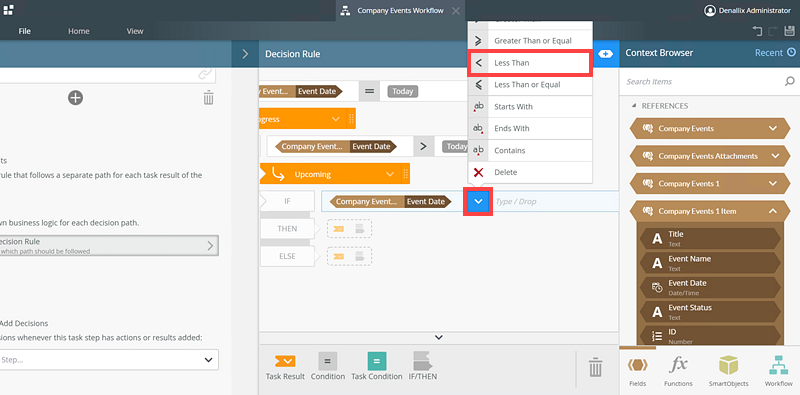Choose the Less Than operator
The width and height of the screenshot is (800, 395).
(x=529, y=63)
